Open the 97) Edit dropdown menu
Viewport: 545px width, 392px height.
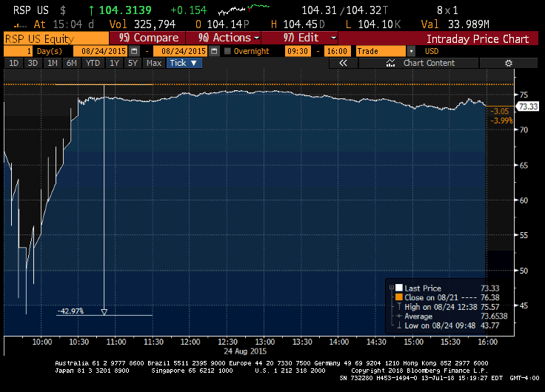tap(299, 38)
